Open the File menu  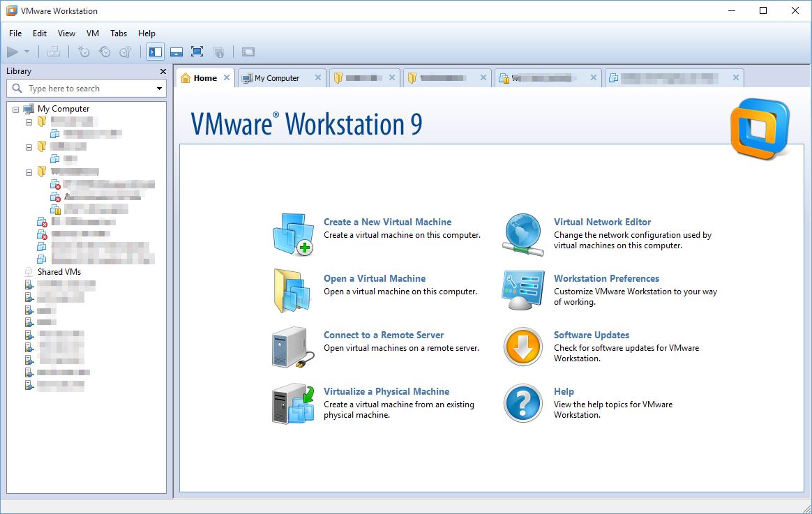point(15,33)
